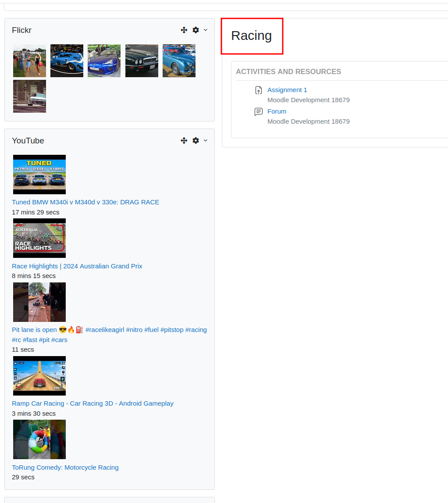
Task: Click the Tuned petrol diesel hybrid video thumbnail
Action: click(x=39, y=175)
